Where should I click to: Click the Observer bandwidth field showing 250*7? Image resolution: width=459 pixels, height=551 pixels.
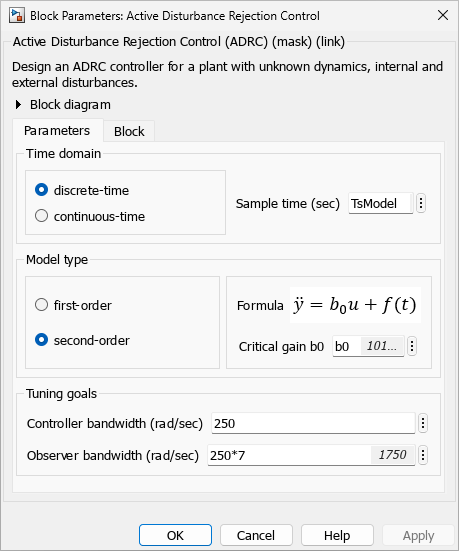[311, 455]
